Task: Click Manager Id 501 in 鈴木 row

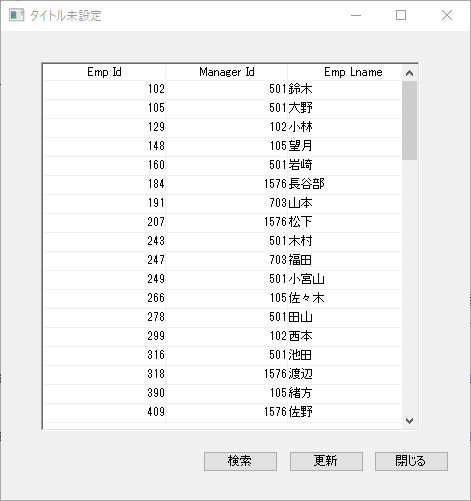Action: point(227,89)
